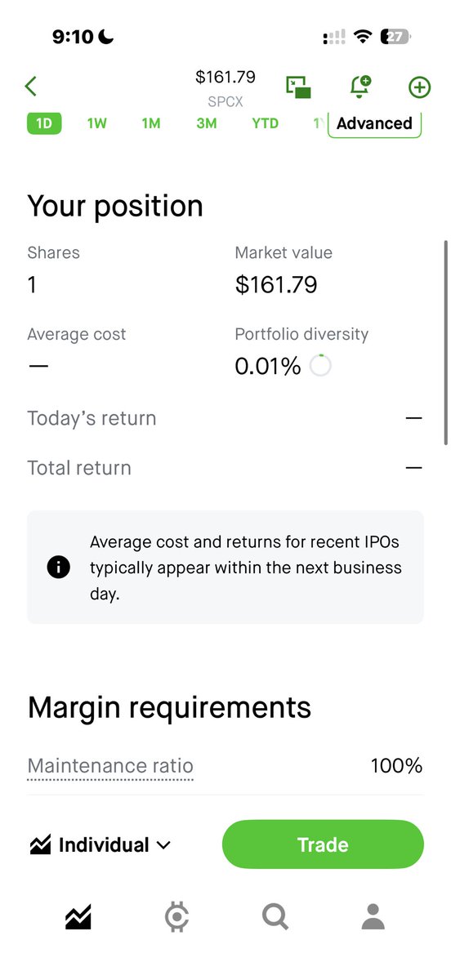Select the 1W chart range
This screenshot has width=451, height=980.
[96, 123]
